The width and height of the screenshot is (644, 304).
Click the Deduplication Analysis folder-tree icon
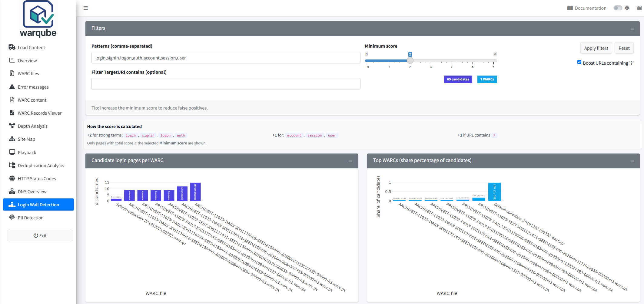(12, 165)
